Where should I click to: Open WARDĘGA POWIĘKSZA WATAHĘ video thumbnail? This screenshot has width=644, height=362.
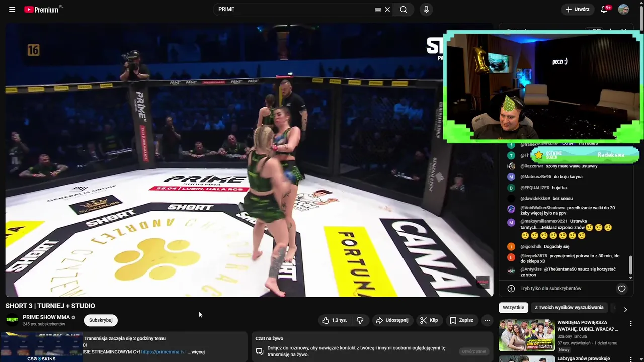point(527,335)
